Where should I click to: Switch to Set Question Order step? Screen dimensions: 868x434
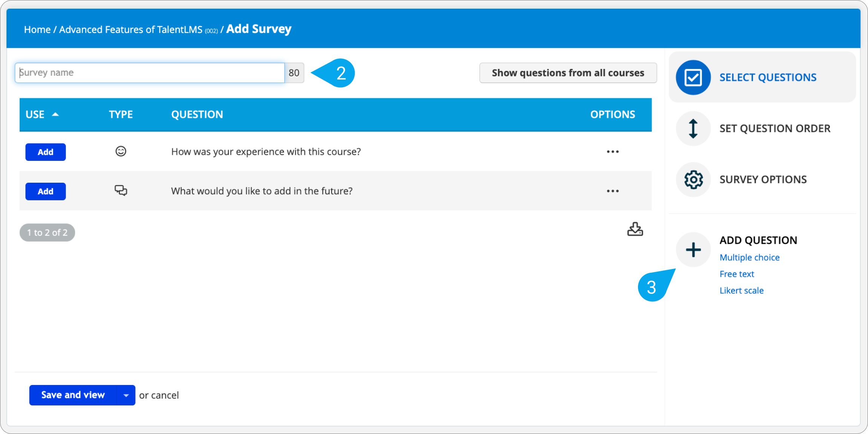coord(774,128)
